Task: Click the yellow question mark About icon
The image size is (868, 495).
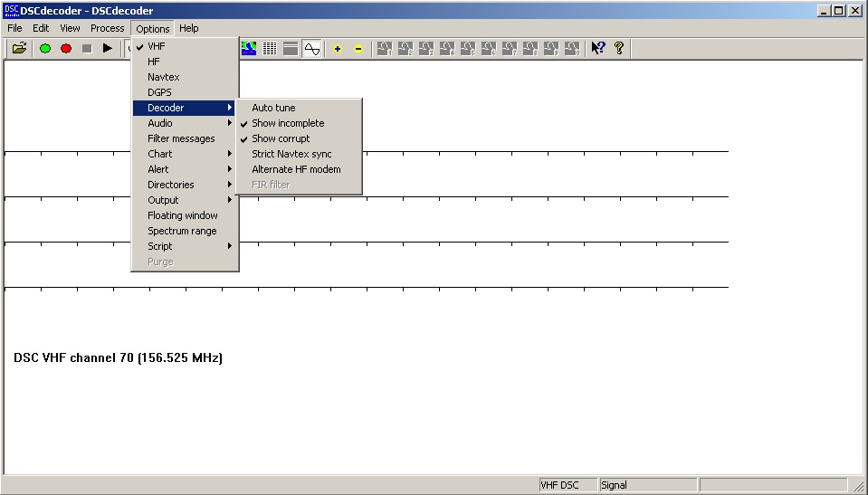Action: point(619,49)
